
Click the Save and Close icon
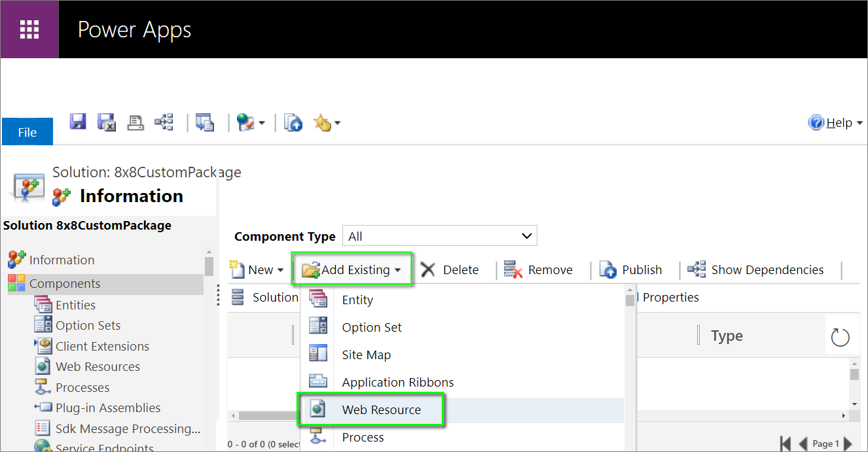tap(106, 122)
